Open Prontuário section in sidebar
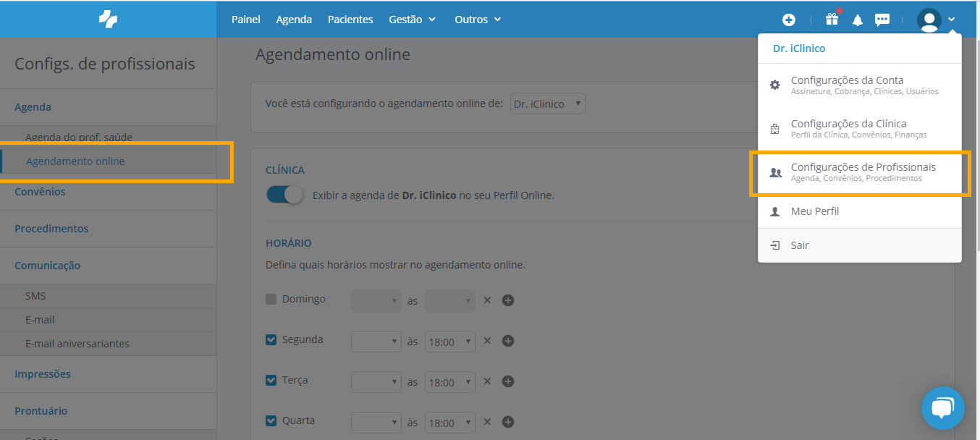 [108, 411]
